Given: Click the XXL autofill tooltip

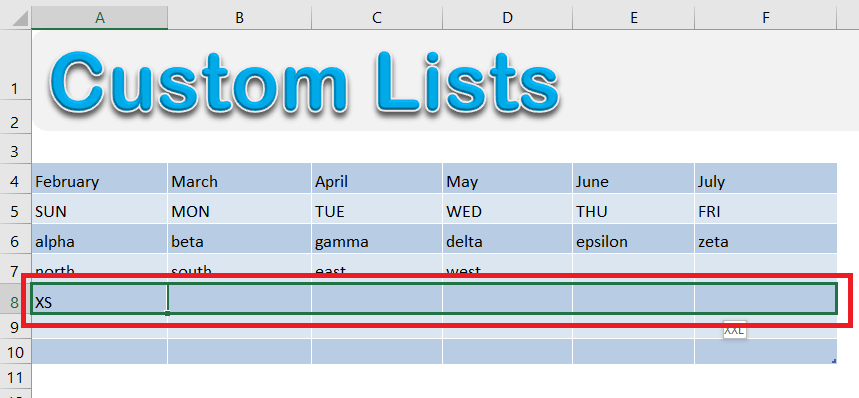Looking at the screenshot, I should click(x=735, y=331).
